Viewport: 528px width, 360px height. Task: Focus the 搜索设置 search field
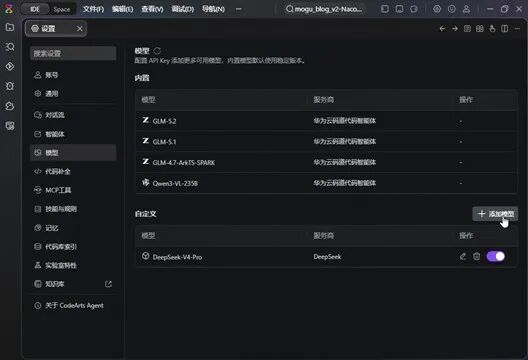(x=73, y=53)
